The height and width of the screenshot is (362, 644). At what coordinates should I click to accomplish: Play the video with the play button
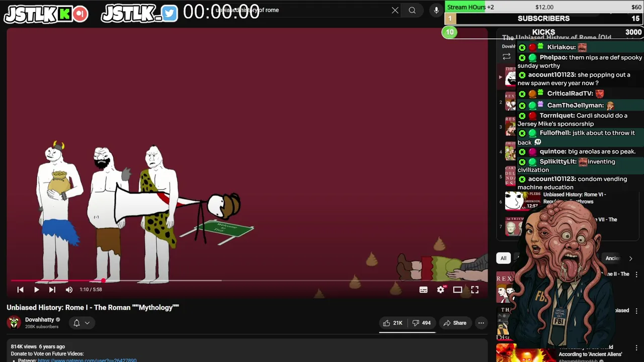[36, 290]
